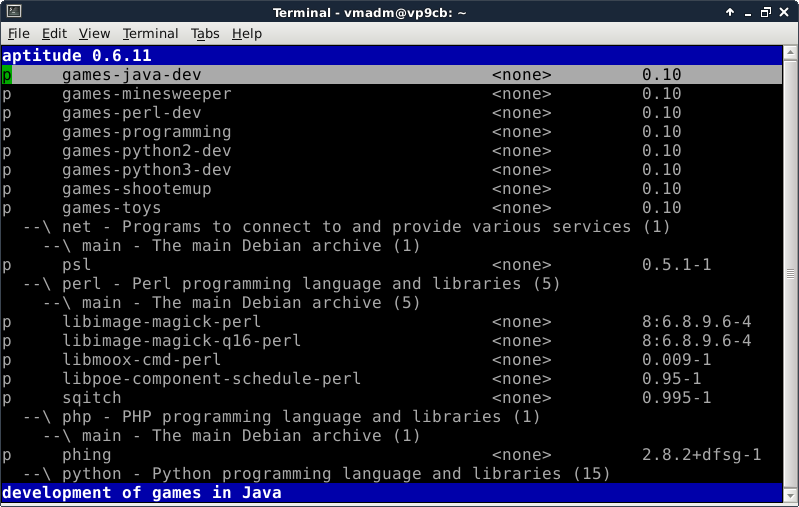Screen dimensions: 799x507
Task: Close the Terminal window
Action: click(x=786, y=11)
